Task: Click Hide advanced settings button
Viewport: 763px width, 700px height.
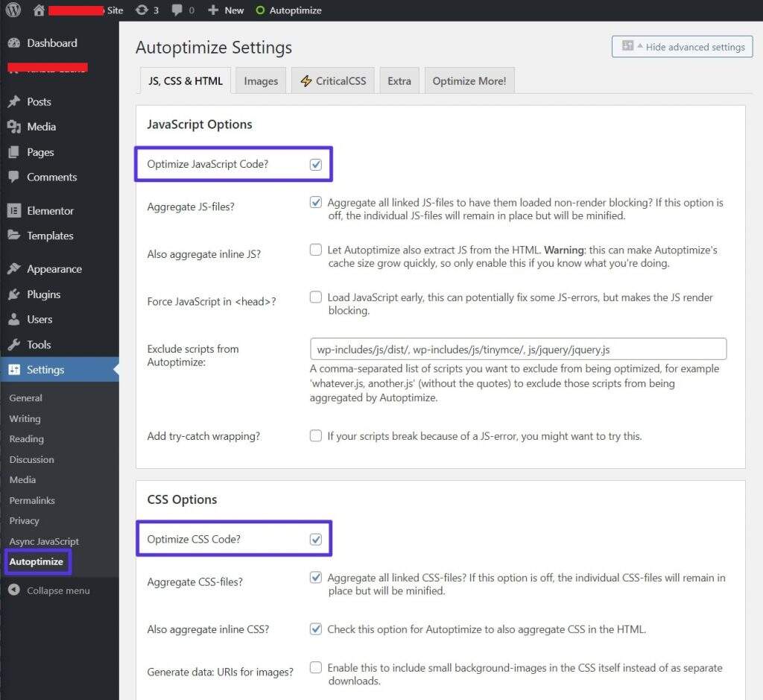Action: [x=682, y=46]
